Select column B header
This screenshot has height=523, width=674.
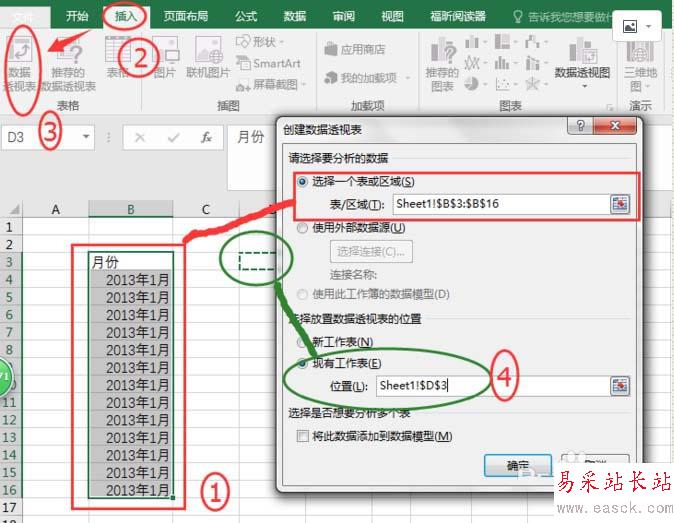point(131,209)
